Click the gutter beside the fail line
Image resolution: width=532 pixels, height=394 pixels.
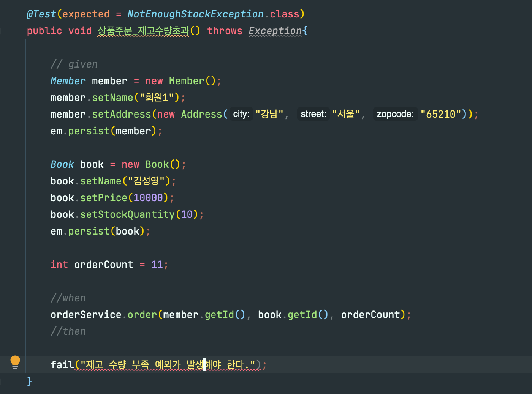click(15, 364)
